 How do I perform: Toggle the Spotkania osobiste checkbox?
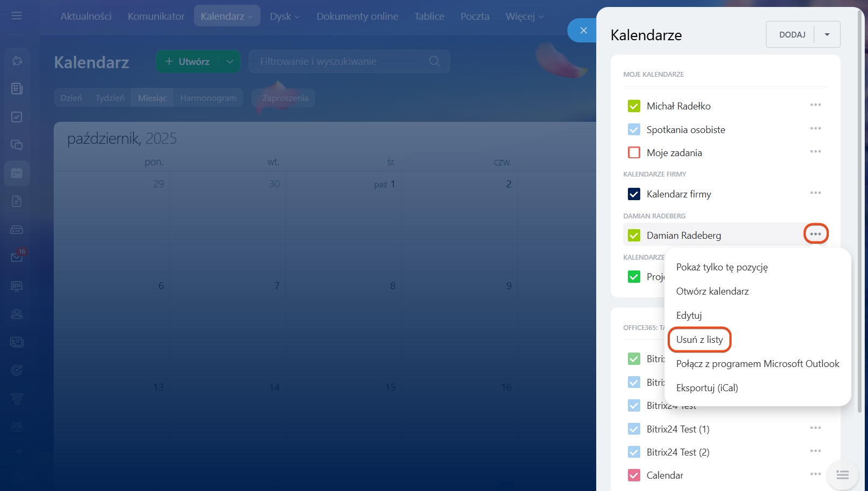[x=634, y=129]
